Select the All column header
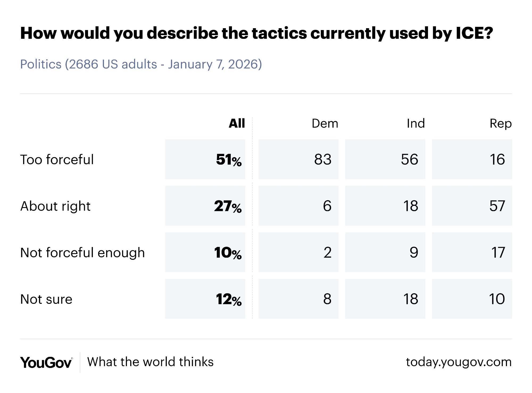Screen dimensions: 532x393 point(237,123)
